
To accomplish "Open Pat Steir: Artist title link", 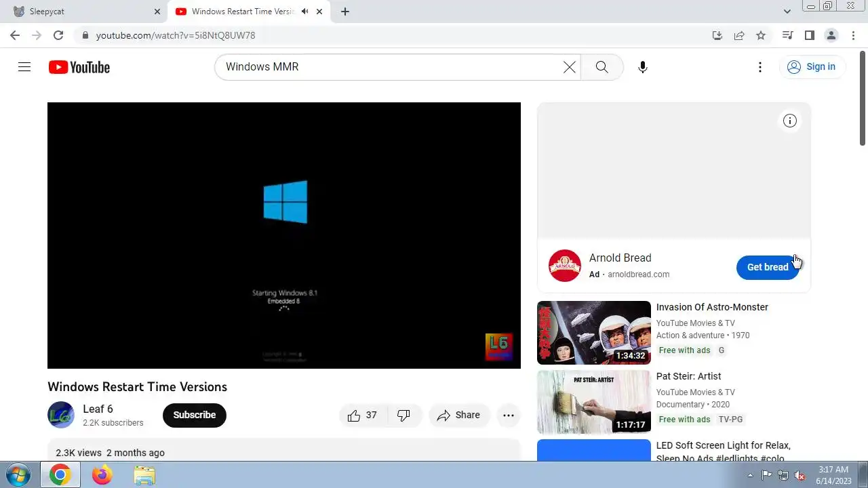I will point(688,376).
